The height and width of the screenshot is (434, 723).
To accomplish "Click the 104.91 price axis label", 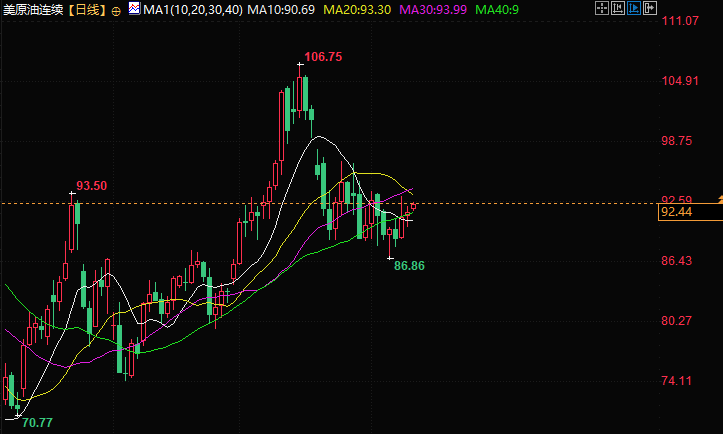I will pyautogui.click(x=680, y=81).
